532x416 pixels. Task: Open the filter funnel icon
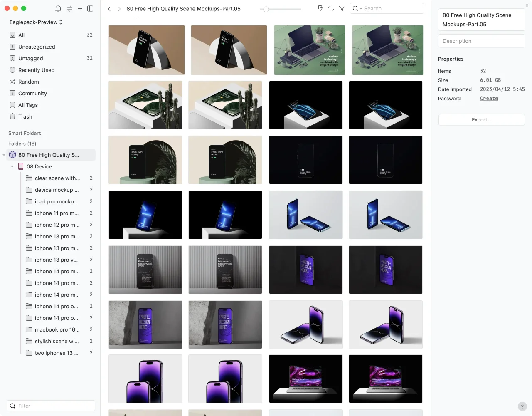click(342, 8)
